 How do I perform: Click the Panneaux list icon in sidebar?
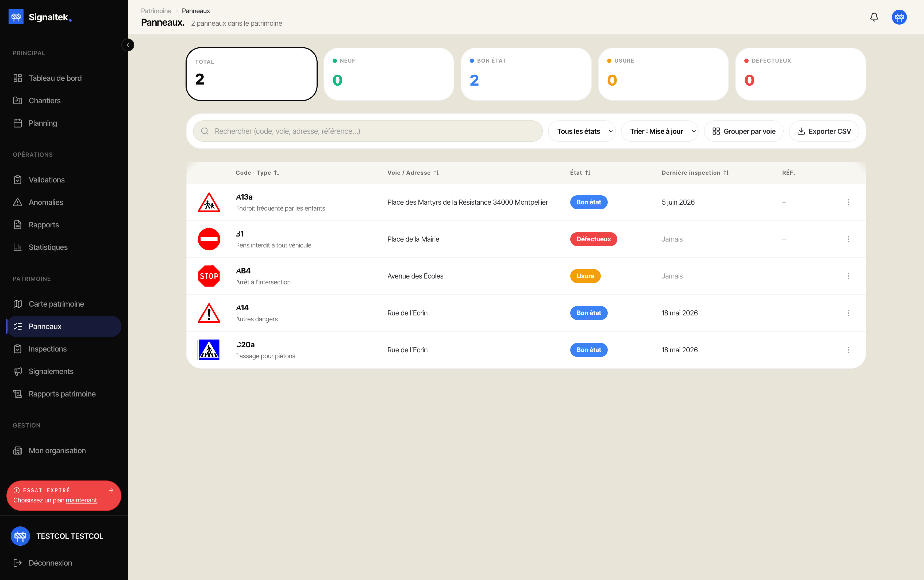coord(18,326)
